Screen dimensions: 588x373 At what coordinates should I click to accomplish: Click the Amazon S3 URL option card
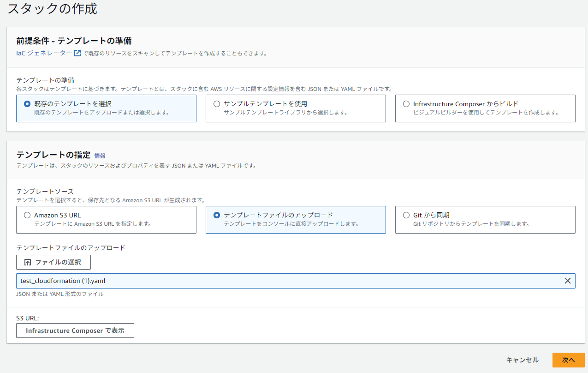point(106,219)
